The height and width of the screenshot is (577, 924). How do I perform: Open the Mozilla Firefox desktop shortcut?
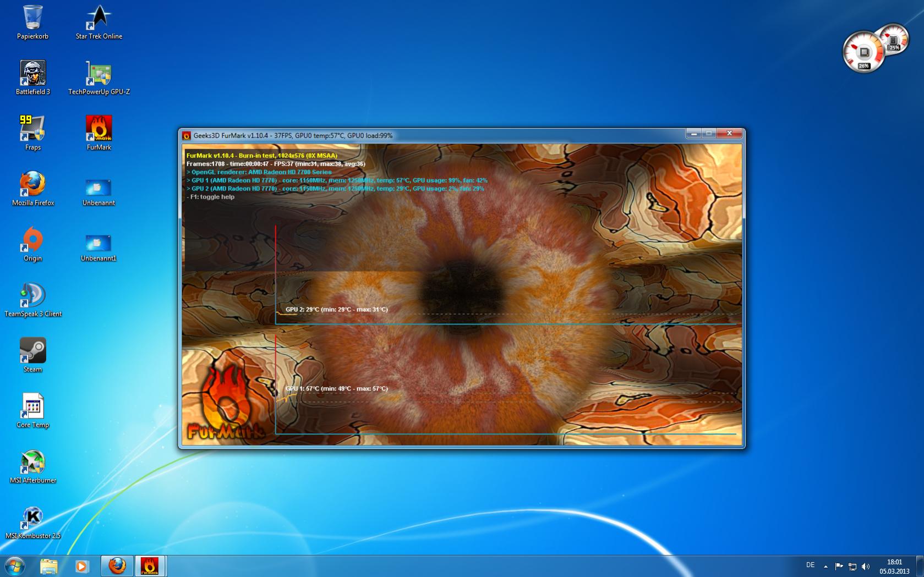[x=32, y=189]
